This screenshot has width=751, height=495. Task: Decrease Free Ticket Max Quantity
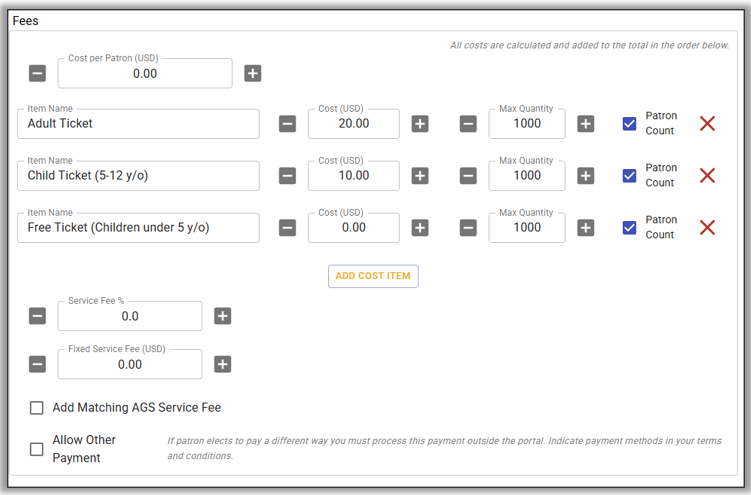(x=468, y=227)
